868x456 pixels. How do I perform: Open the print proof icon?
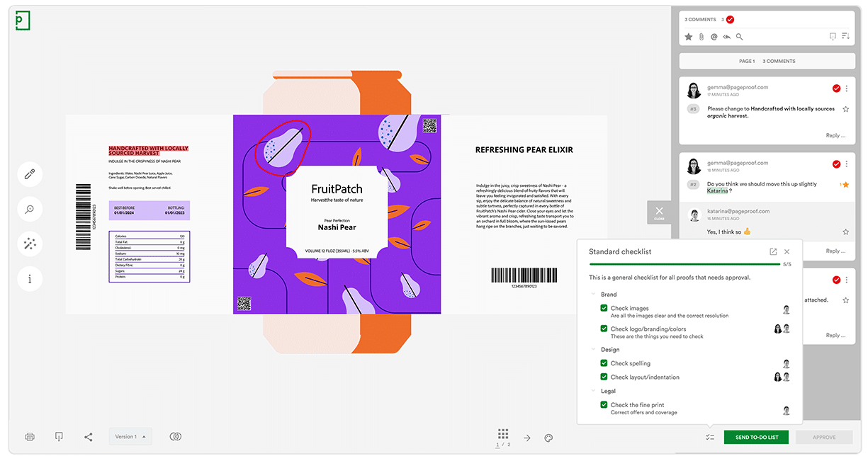pos(29,437)
